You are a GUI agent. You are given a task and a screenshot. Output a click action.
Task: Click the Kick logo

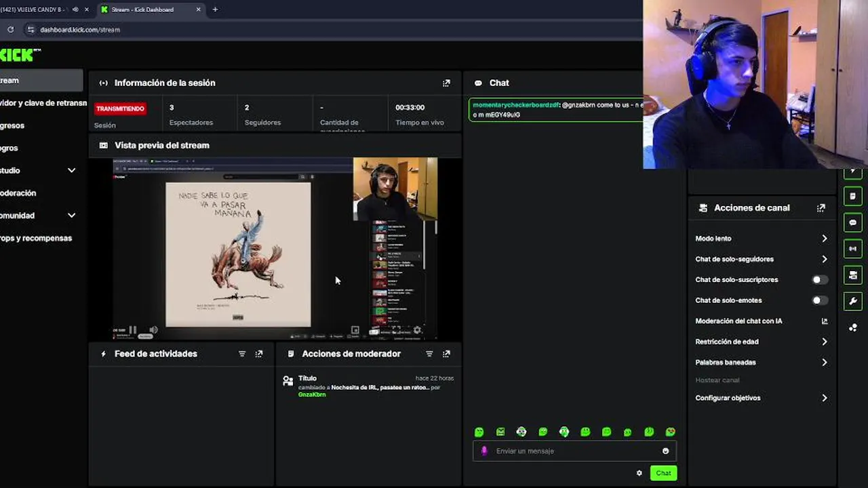point(20,55)
